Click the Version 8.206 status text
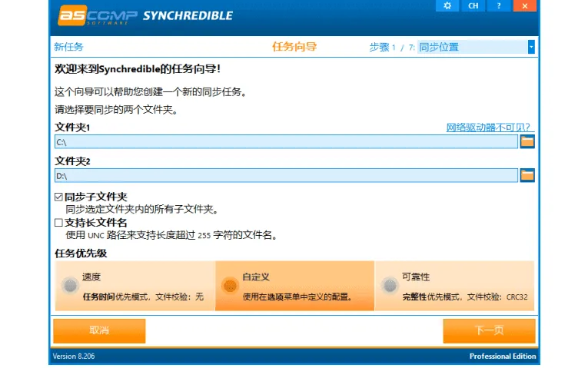 tap(74, 356)
